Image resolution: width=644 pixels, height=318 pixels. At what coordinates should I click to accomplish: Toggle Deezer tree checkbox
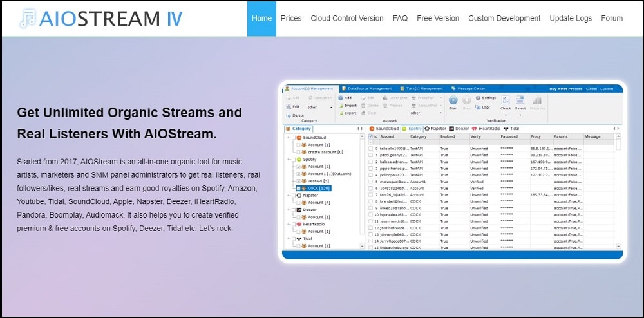click(x=294, y=210)
